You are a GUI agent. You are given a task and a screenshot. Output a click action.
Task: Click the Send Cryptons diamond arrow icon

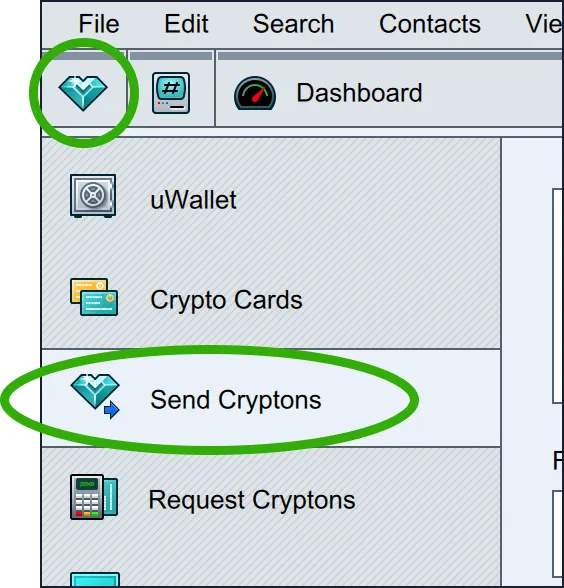[95, 396]
